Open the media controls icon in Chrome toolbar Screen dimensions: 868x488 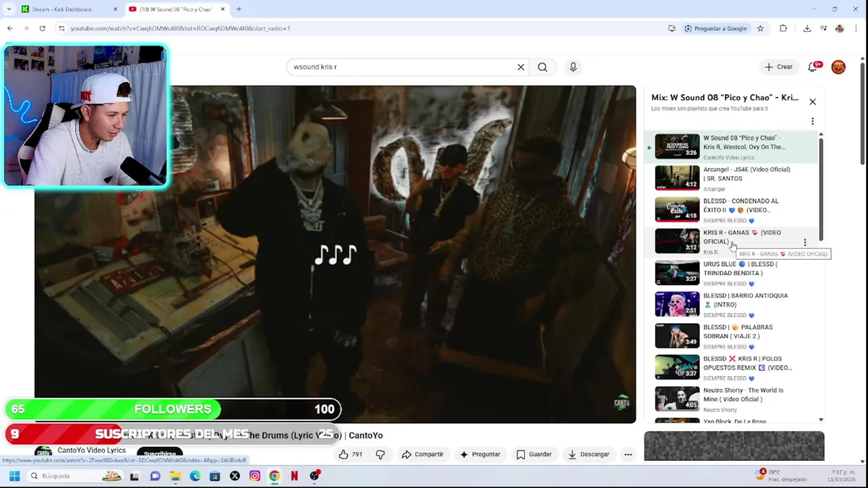coord(823,28)
